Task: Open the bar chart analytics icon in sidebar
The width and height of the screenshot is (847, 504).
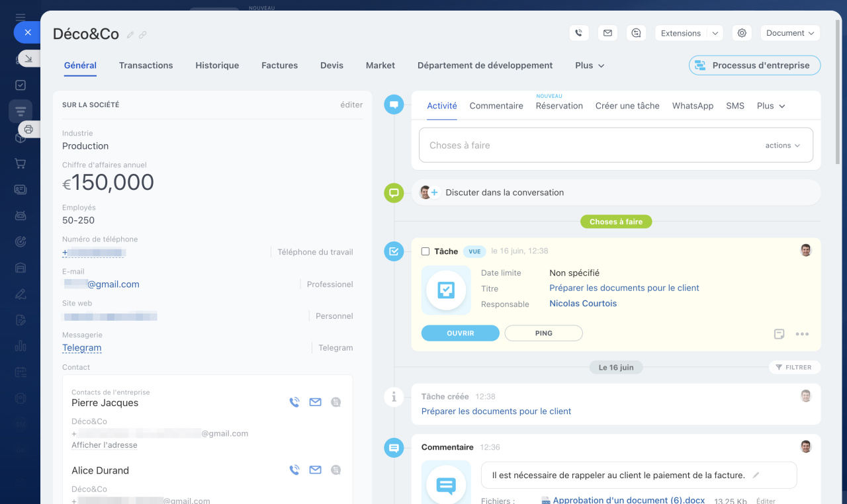Action: [x=21, y=346]
